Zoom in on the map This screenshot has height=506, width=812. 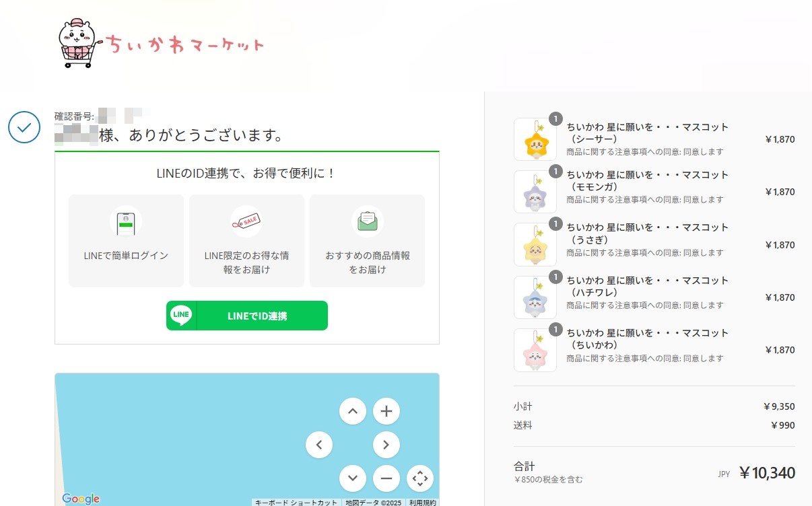click(x=386, y=411)
